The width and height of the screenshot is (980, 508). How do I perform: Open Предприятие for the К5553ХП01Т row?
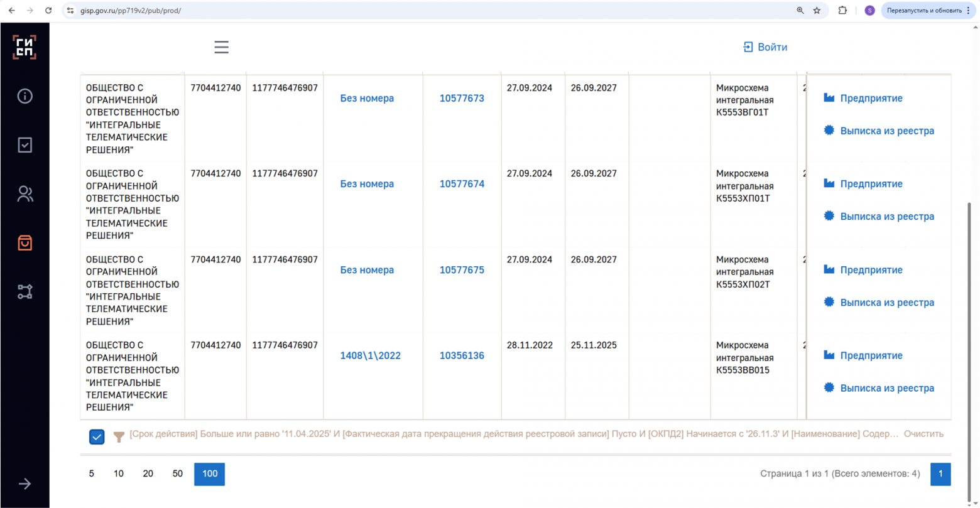click(863, 183)
